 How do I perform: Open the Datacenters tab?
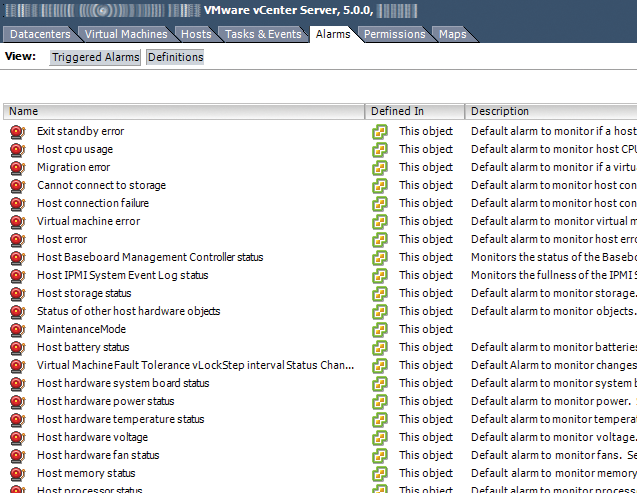click(40, 34)
